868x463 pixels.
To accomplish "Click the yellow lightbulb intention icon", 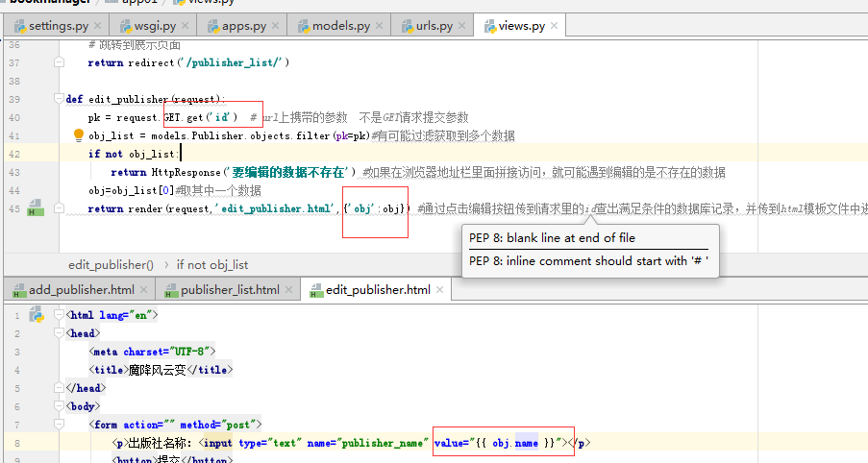I will pyautogui.click(x=79, y=135).
